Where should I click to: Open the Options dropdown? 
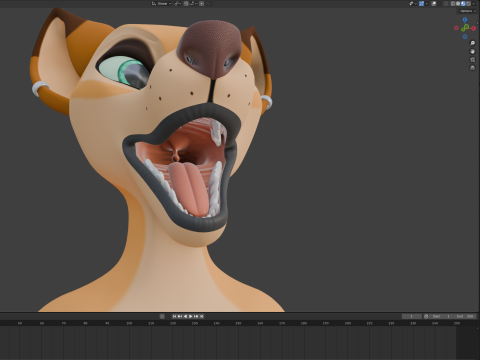coord(467,11)
